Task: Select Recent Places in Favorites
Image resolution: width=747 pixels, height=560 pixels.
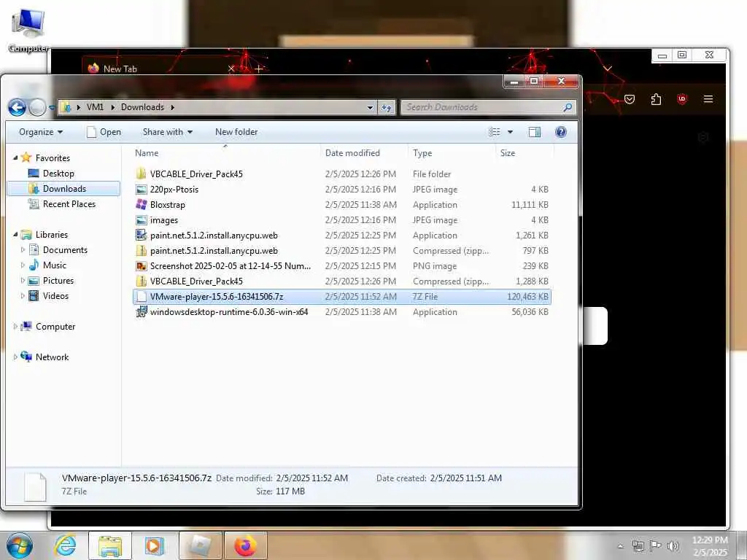Action: click(69, 204)
